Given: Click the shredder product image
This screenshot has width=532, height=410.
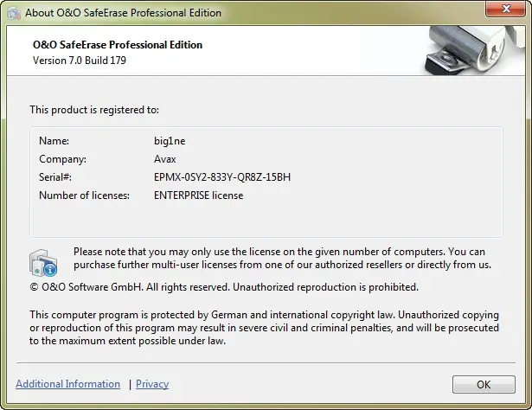Looking at the screenshot, I should [x=473, y=50].
